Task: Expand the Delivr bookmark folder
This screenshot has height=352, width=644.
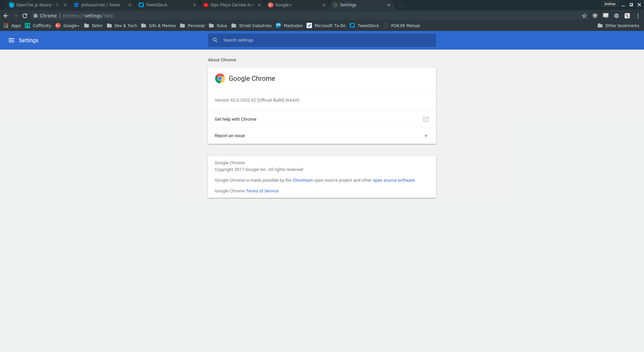Action: pyautogui.click(x=94, y=26)
